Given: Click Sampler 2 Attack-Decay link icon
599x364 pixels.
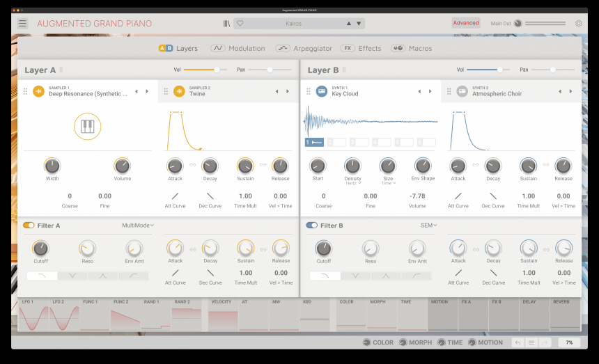Looking at the screenshot, I should pos(192,165).
